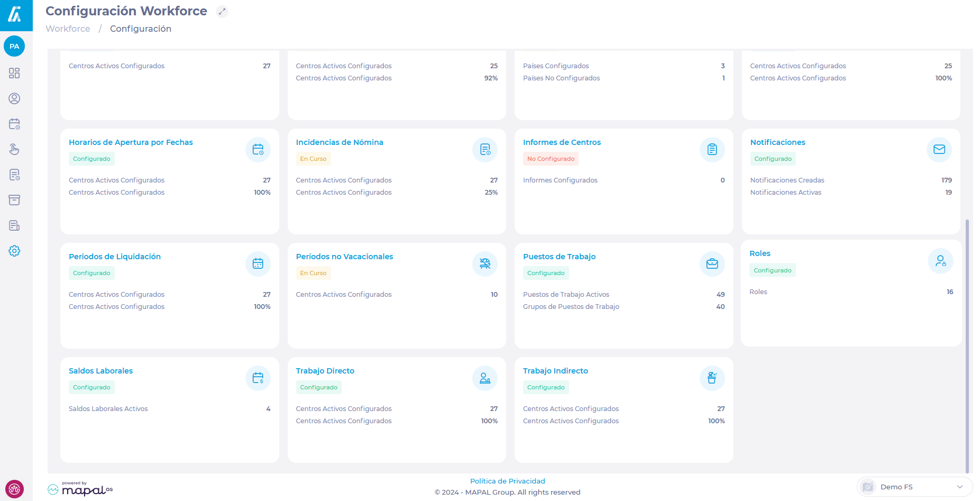
Task: Open the settings gear in sidebar
Action: click(x=14, y=251)
